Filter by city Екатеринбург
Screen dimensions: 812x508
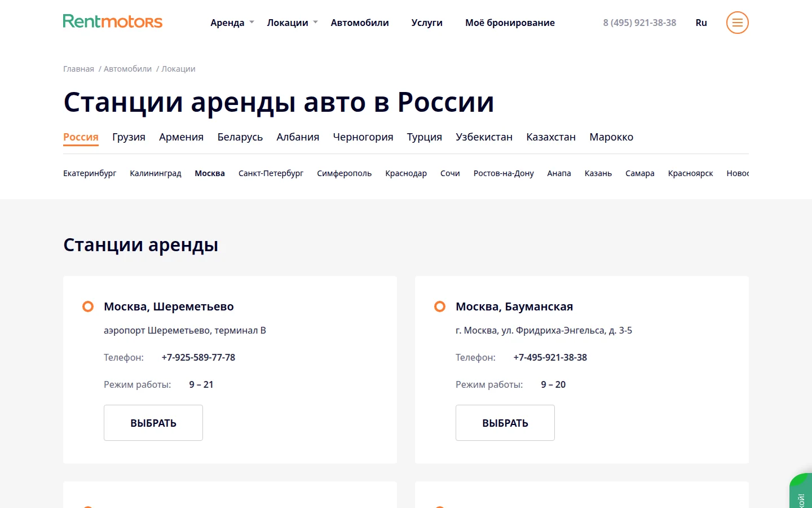point(90,173)
